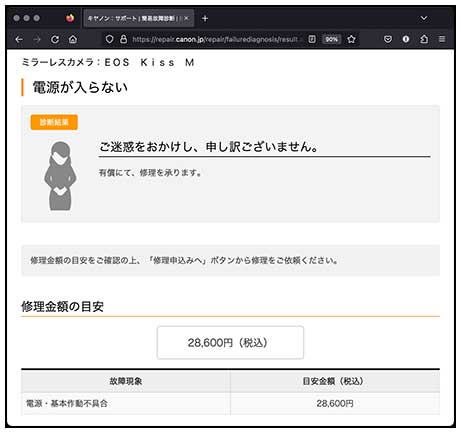Click the share/extensions toolbar icon
The height and width of the screenshot is (433, 461).
(424, 39)
